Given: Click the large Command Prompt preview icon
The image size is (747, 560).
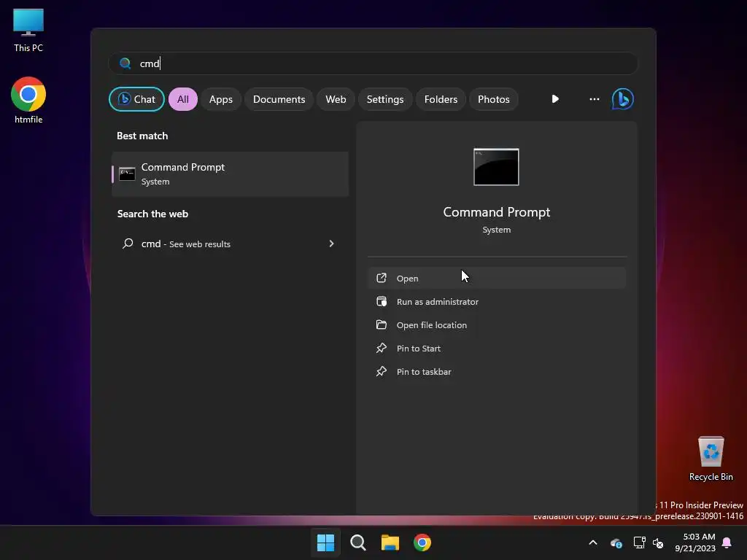Looking at the screenshot, I should pos(496,167).
